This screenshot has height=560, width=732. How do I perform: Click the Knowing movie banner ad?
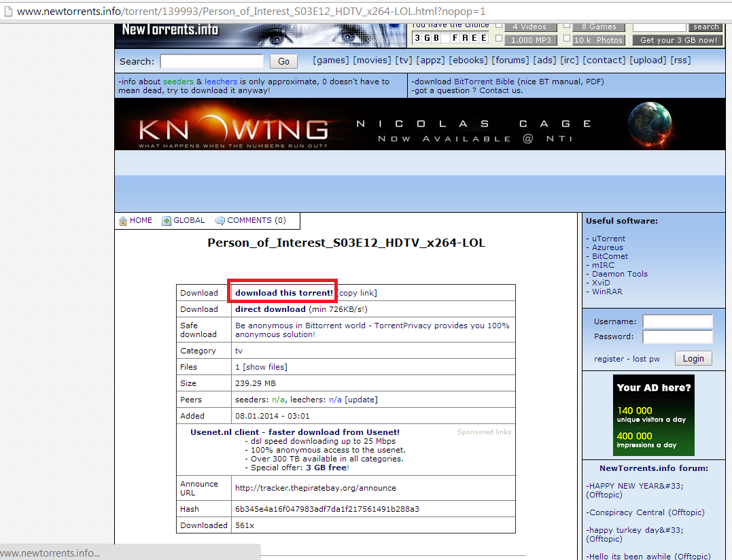[x=419, y=124]
